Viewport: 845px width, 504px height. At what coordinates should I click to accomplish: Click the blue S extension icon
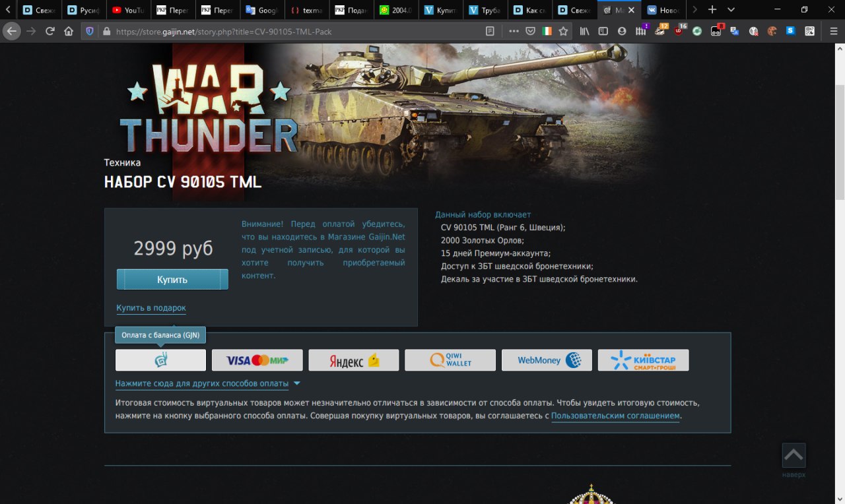click(790, 31)
